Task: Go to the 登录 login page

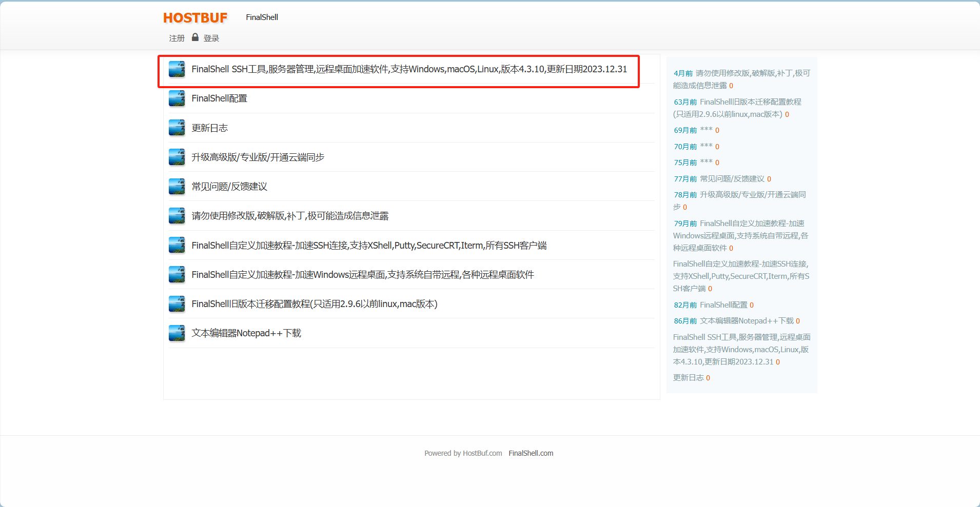Action: point(211,38)
